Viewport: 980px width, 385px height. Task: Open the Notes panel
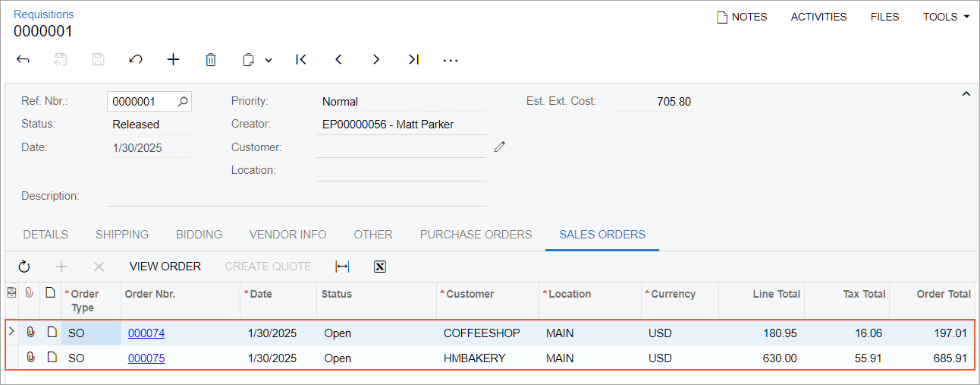click(x=742, y=17)
